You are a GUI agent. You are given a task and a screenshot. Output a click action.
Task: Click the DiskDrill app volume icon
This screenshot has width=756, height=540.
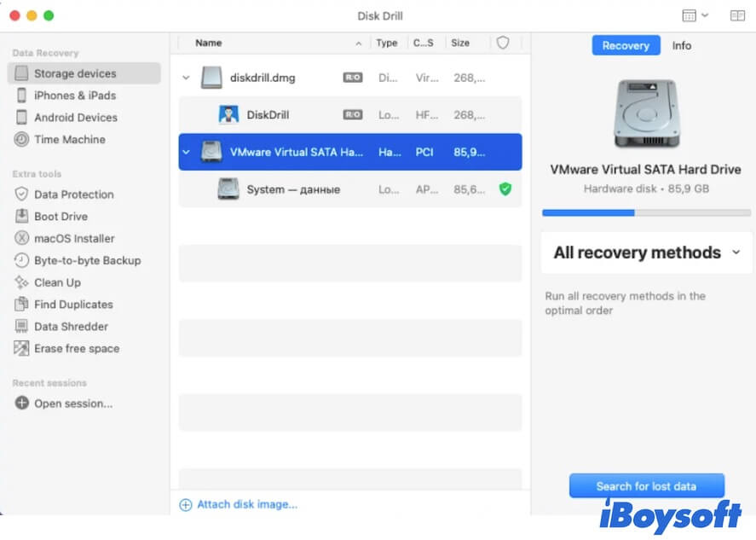click(228, 115)
